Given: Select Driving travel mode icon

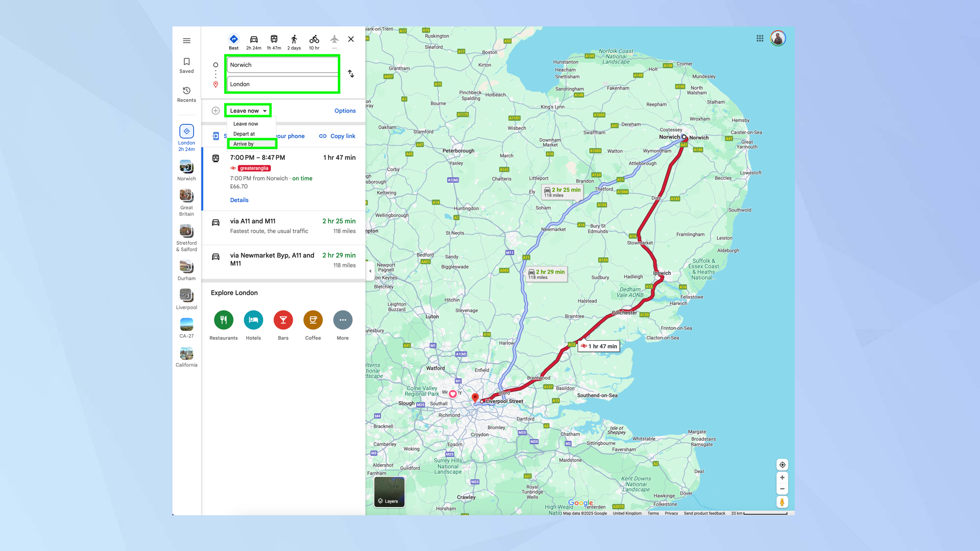Looking at the screenshot, I should point(253,40).
